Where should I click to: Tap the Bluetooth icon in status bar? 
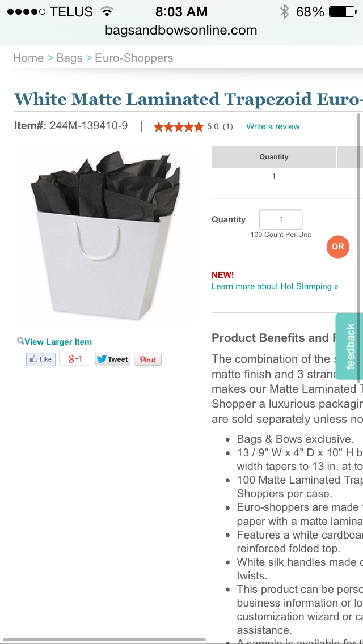pyautogui.click(x=284, y=11)
